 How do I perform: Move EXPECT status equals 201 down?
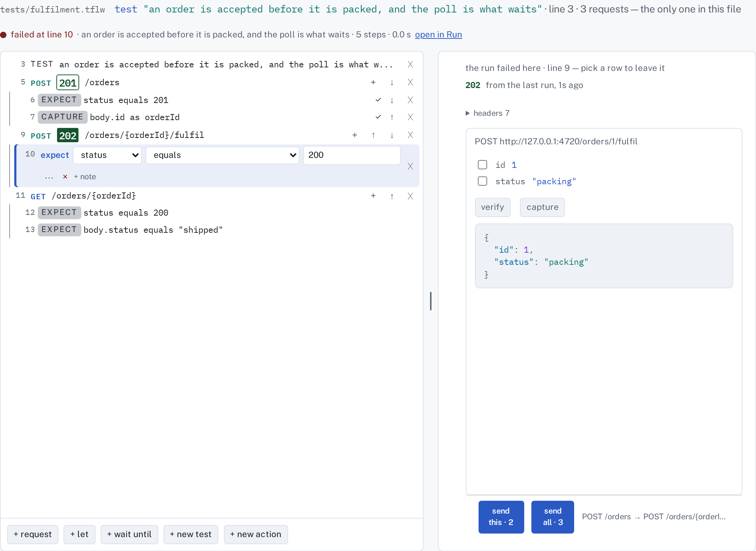392,100
